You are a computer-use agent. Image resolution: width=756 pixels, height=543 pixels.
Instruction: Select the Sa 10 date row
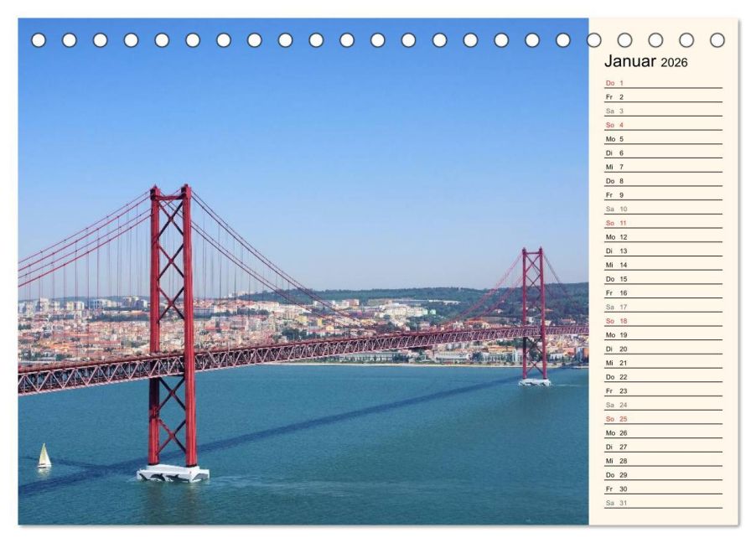pyautogui.click(x=664, y=209)
